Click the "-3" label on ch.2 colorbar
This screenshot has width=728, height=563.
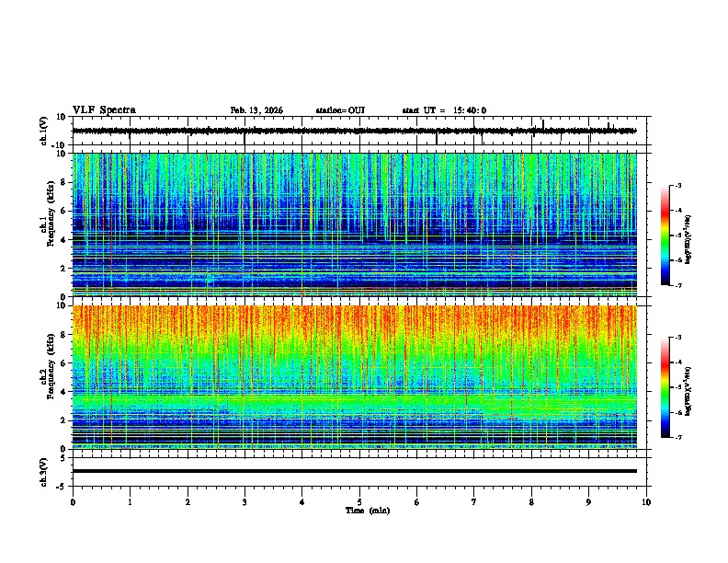click(678, 338)
